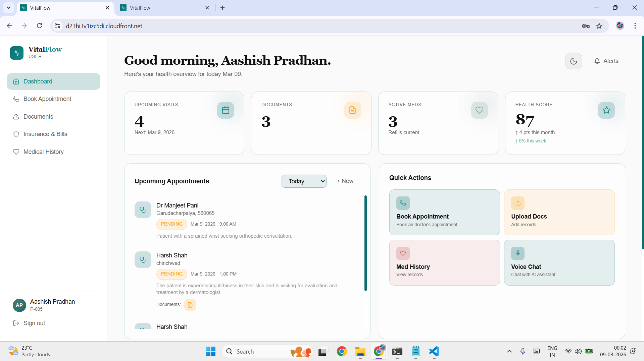
Task: Click the phone icon in Book Appointment card
Action: coord(403,203)
